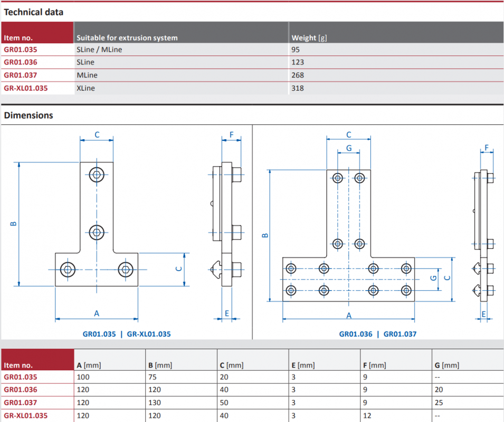The image size is (504, 422).
Task: Click the E value 3 in the GR01.036 row
Action: coord(293,390)
